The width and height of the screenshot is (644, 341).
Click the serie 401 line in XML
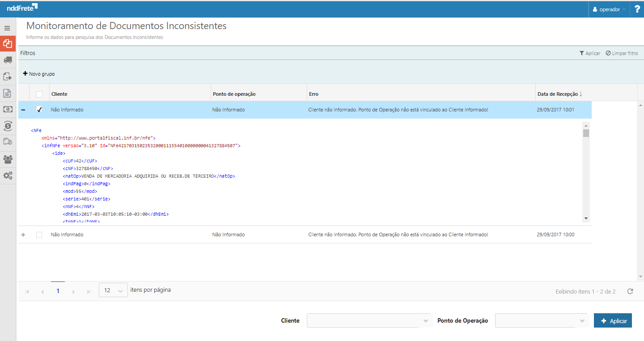click(x=87, y=199)
